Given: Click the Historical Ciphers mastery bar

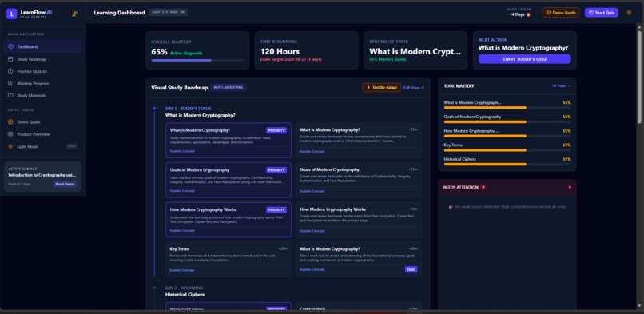Looking at the screenshot, I should point(507,164).
